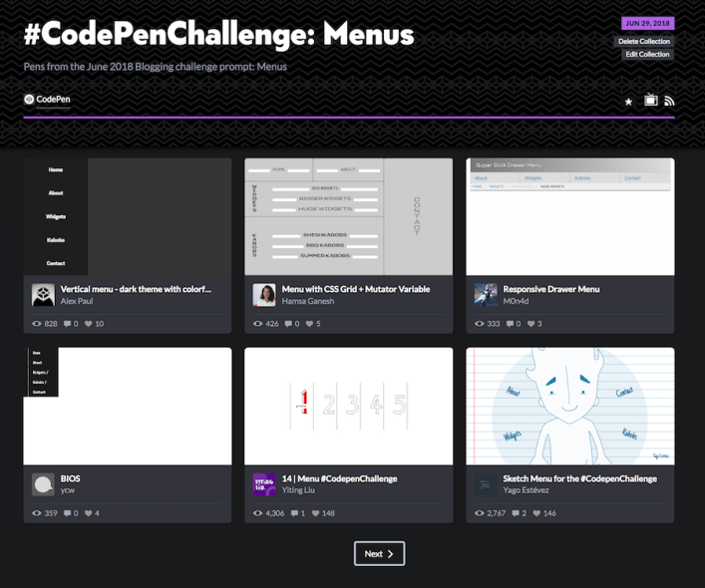
Task: Open Responsive Drawer Menu pen title
Action: 551,289
